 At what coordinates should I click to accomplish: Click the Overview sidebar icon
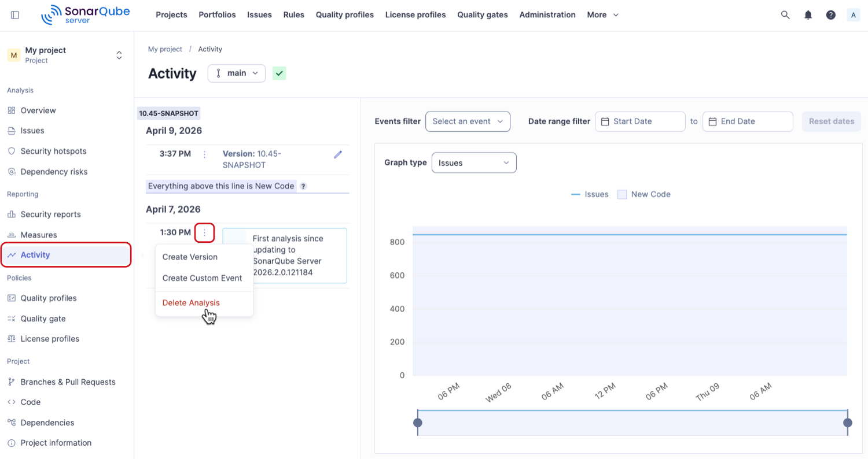point(11,110)
